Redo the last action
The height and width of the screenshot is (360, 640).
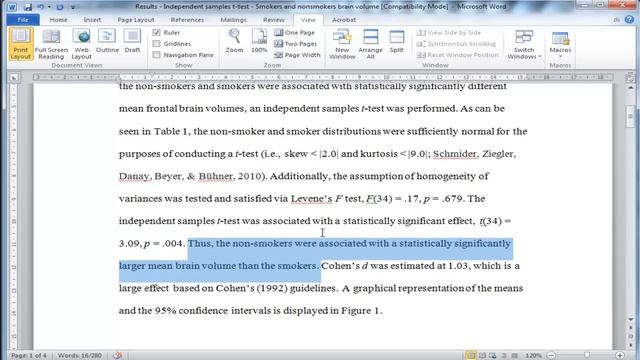60,7
